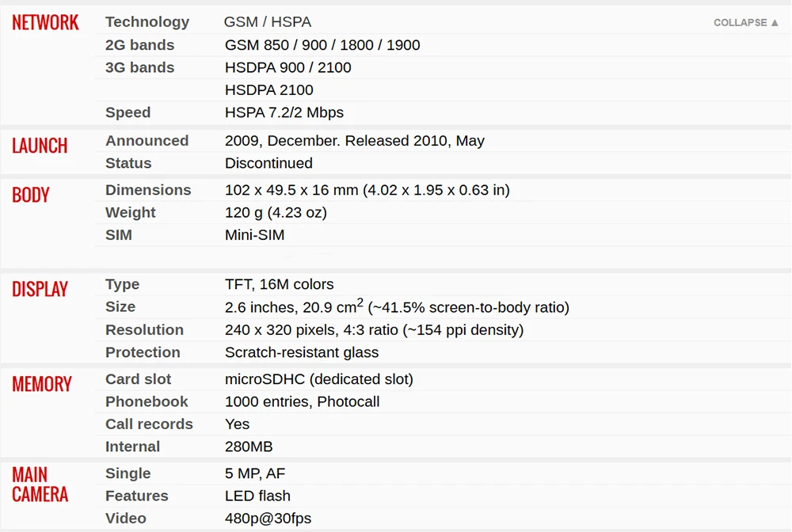This screenshot has width=792, height=532.
Task: Click the Resolution label in Display
Action: (144, 330)
